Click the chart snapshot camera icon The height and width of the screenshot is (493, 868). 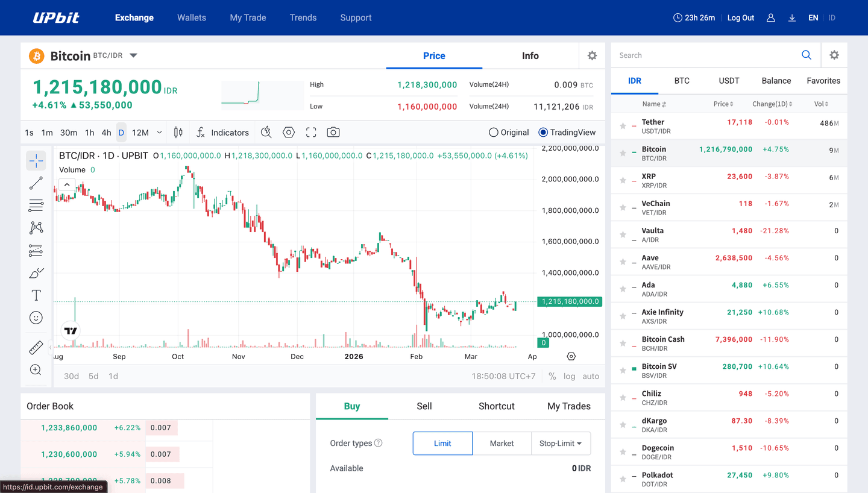333,133
